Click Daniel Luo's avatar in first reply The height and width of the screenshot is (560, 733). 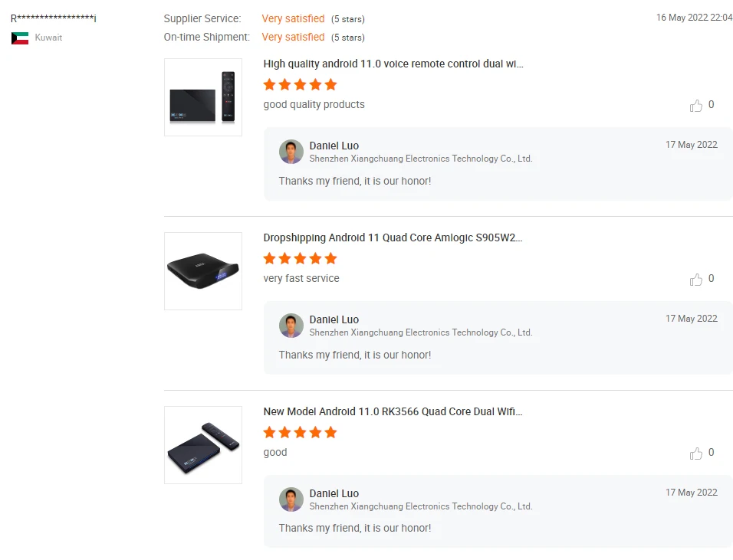(291, 152)
